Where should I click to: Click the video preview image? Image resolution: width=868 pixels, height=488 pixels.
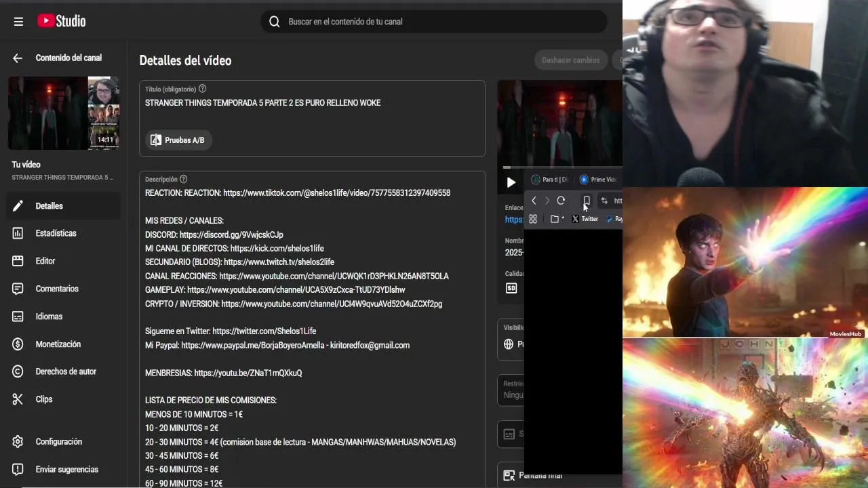(x=559, y=123)
